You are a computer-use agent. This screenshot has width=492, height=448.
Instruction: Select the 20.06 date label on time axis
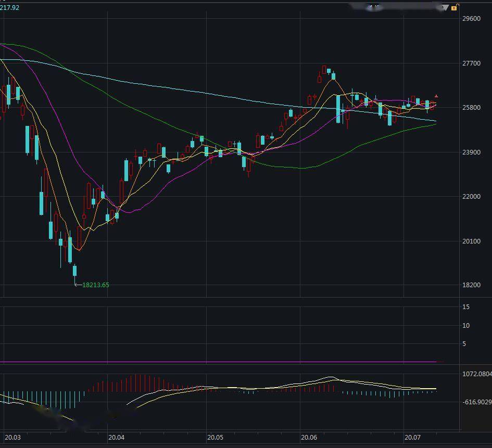(309, 438)
